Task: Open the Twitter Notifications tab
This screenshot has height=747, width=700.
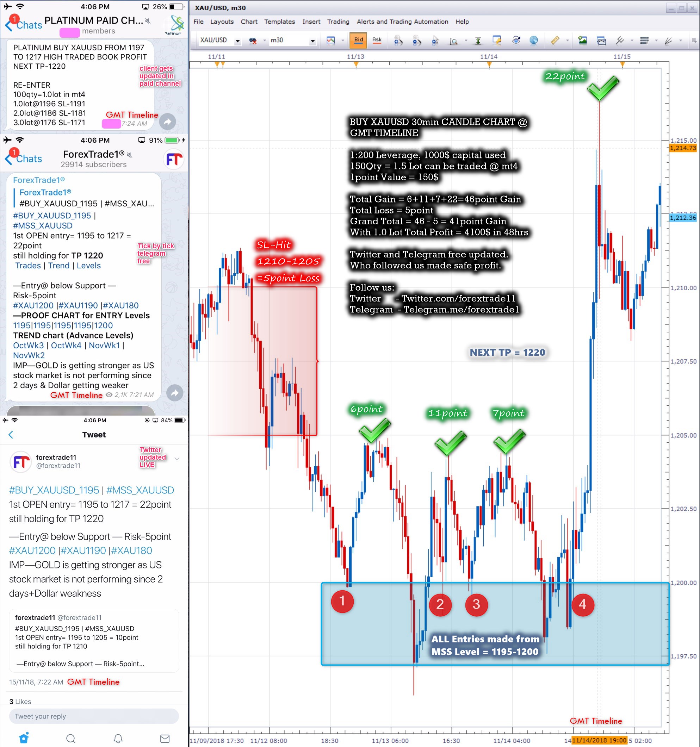Action: pyautogui.click(x=118, y=738)
